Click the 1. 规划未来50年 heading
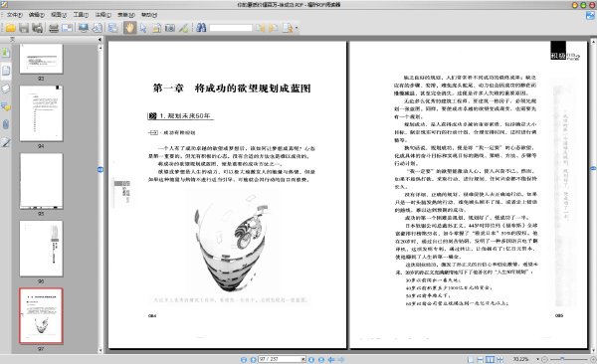The image size is (597, 364). [185, 115]
